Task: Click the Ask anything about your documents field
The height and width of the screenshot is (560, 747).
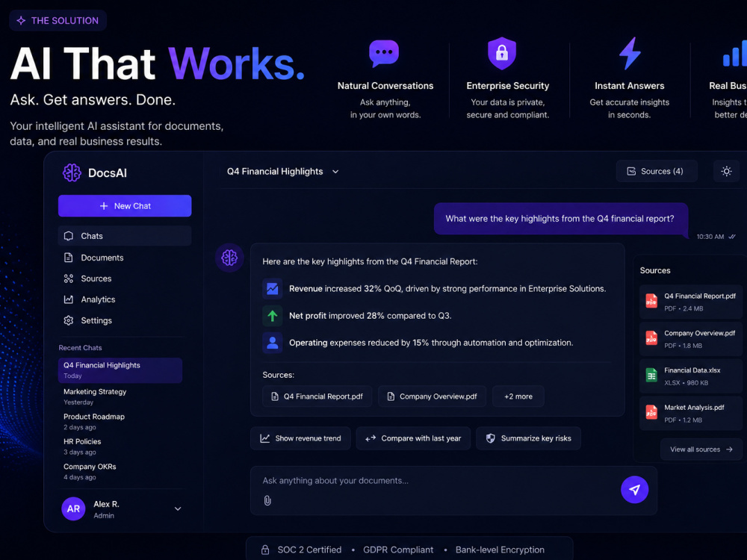Action: [x=453, y=491]
